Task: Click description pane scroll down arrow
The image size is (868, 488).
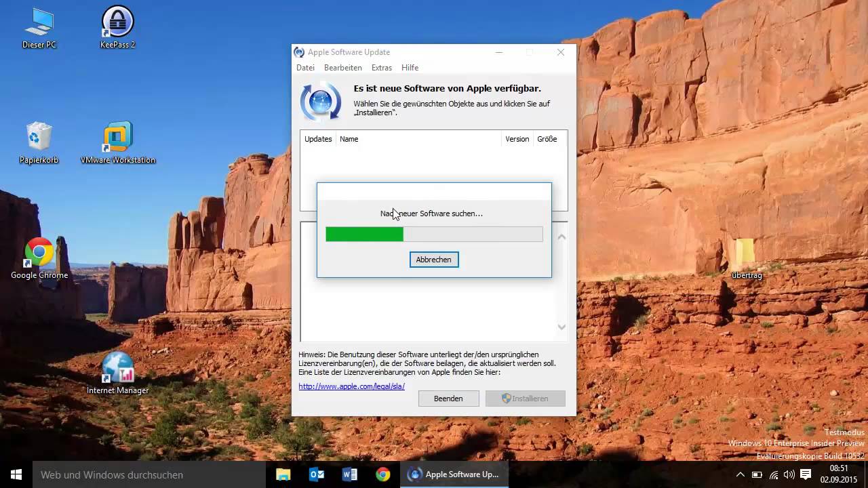Action: tap(561, 327)
